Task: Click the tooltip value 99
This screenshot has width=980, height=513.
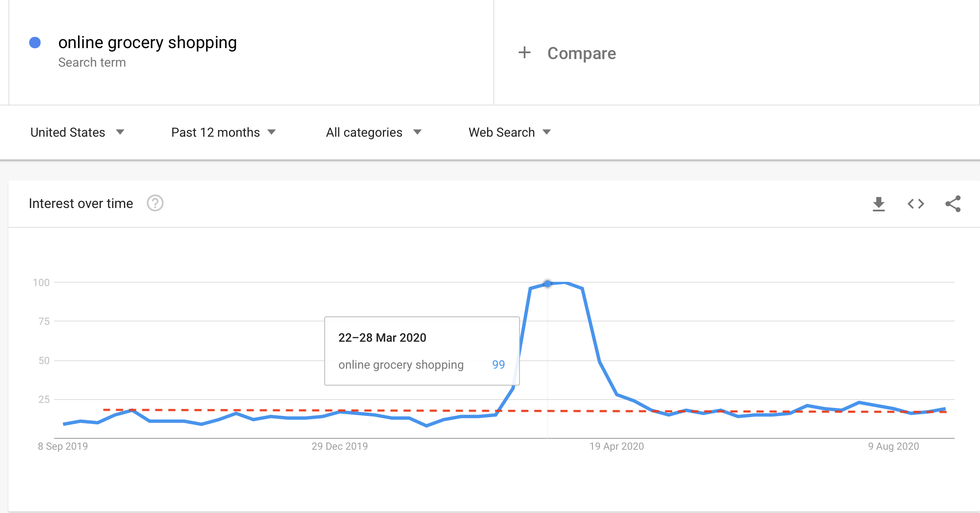Action: tap(498, 364)
